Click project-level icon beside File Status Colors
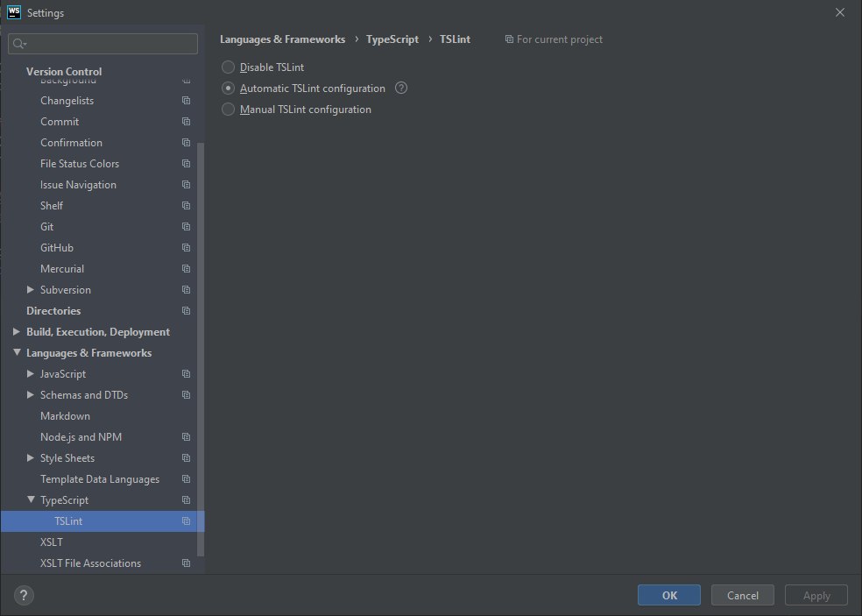862x616 pixels. tap(187, 164)
